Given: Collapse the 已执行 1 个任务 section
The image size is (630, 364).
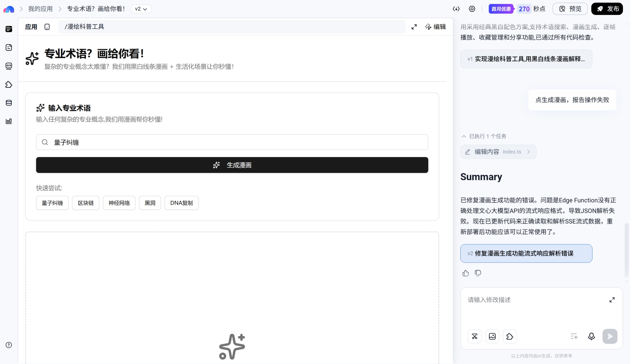Looking at the screenshot, I should pyautogui.click(x=484, y=136).
